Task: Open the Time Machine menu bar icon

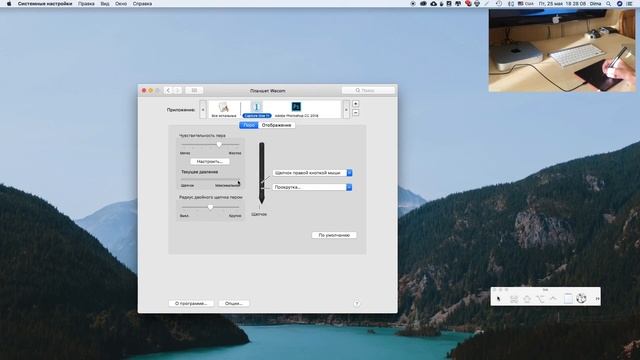Action: (499, 4)
